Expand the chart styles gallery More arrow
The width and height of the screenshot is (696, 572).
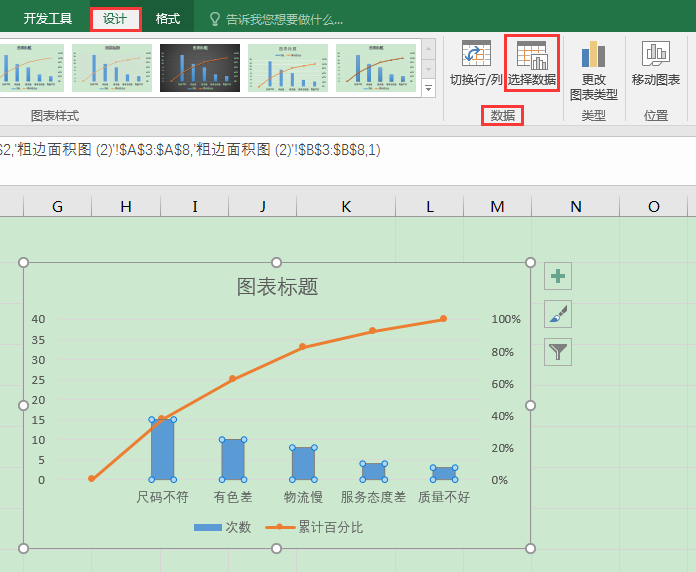click(428, 88)
